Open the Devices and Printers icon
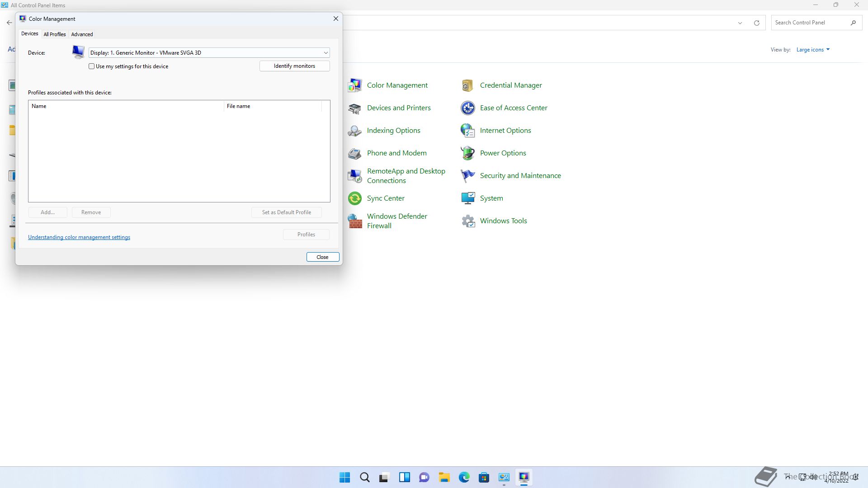The height and width of the screenshot is (488, 868). [x=355, y=108]
